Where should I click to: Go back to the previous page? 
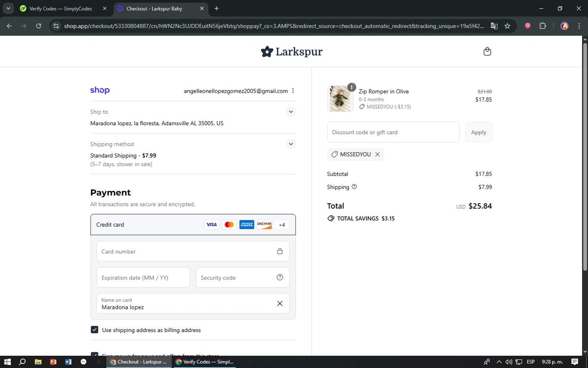[x=9, y=26]
